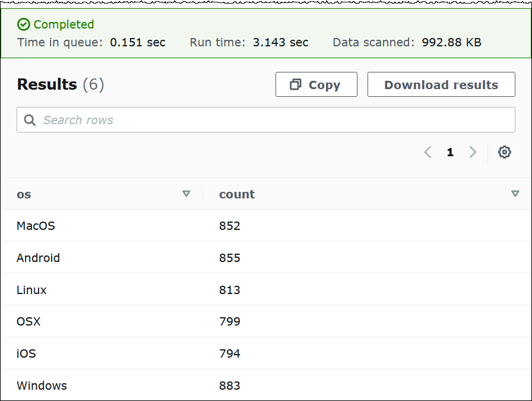The image size is (532, 401).
Task: Click the Android row count value 855
Action: pos(230,258)
